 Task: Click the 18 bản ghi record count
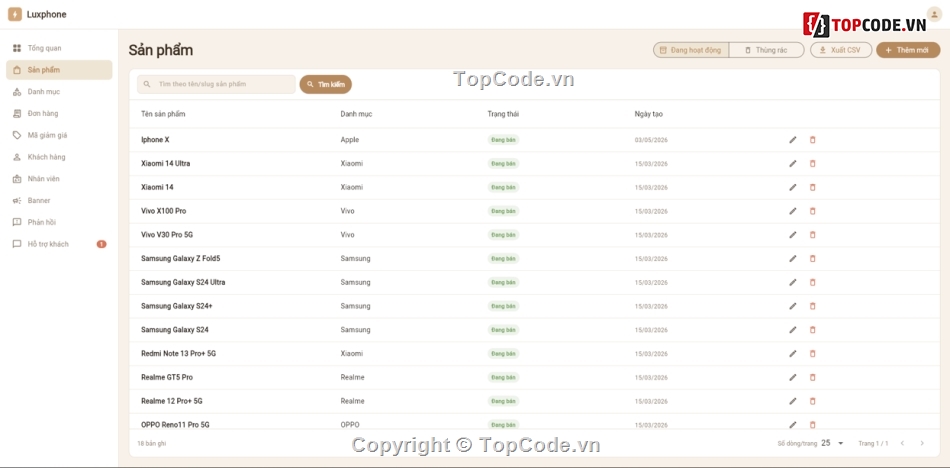(x=151, y=444)
